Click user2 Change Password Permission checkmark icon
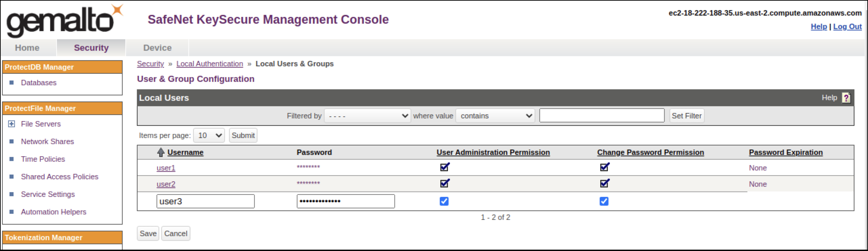Image resolution: width=868 pixels, height=251 pixels. pos(604,183)
